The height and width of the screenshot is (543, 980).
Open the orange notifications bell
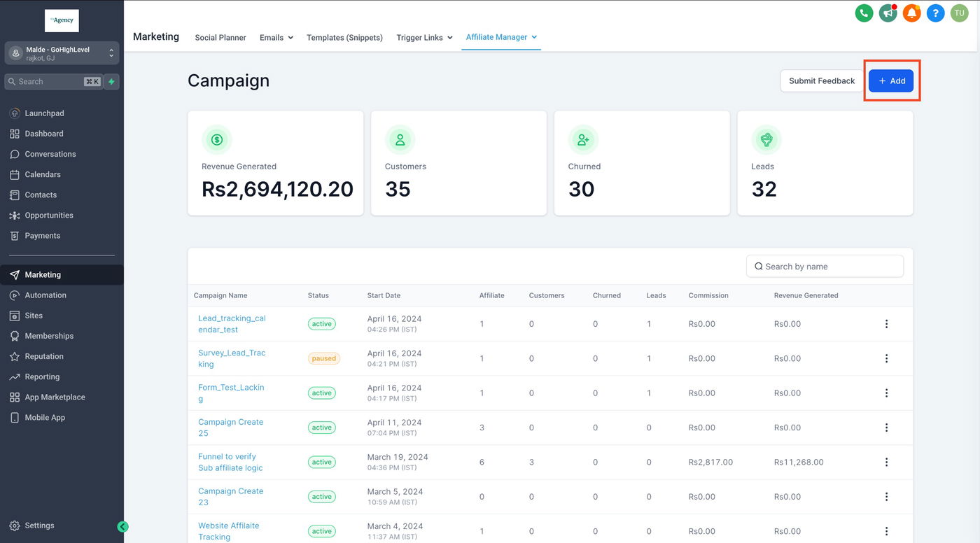pos(911,13)
